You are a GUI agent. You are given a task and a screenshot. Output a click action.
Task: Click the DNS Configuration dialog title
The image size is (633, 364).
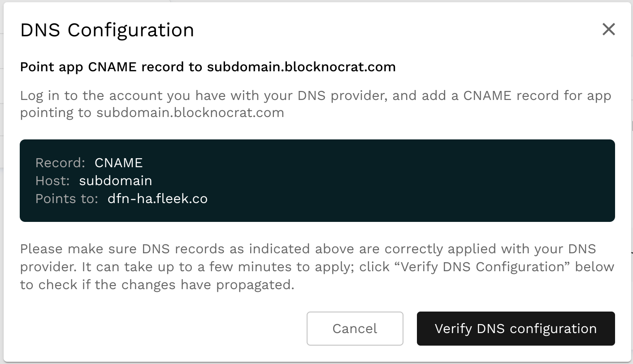click(x=107, y=30)
